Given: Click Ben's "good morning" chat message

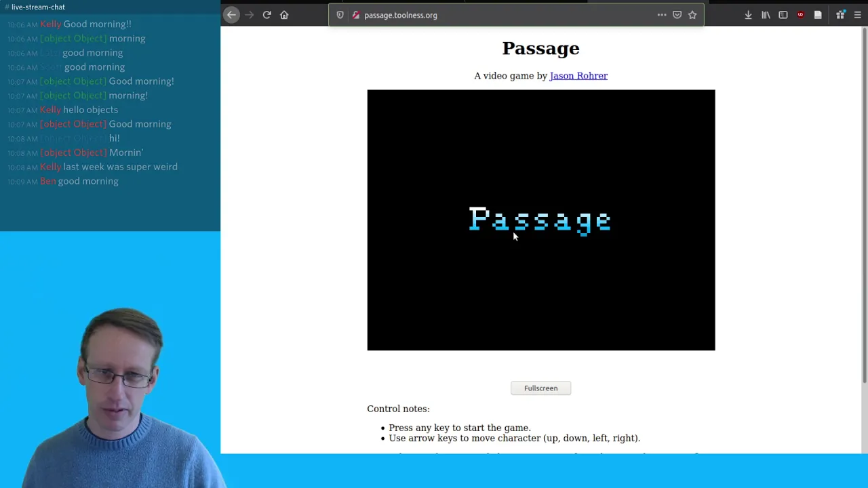Looking at the screenshot, I should click(x=88, y=181).
